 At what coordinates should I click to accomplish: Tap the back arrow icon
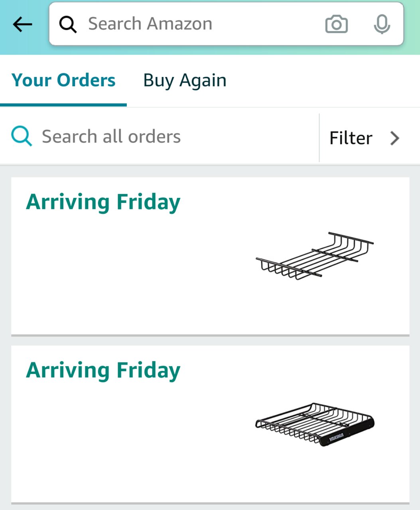[x=22, y=24]
